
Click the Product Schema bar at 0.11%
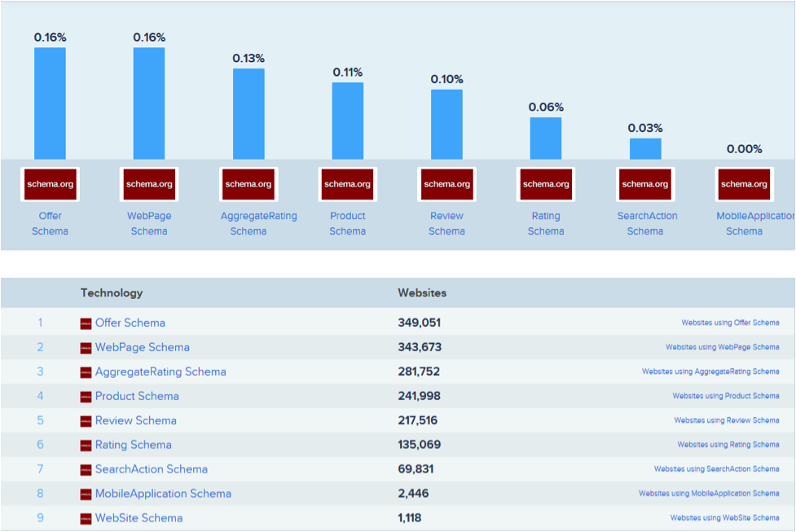point(348,121)
